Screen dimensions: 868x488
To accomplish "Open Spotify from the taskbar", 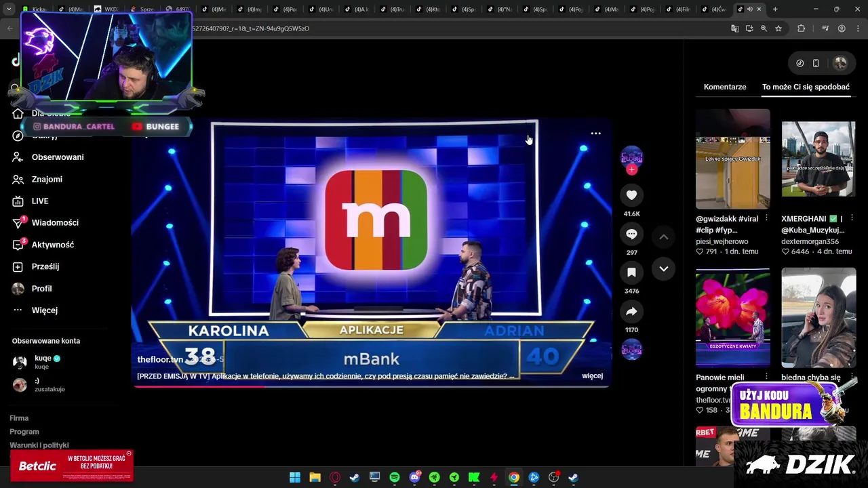I will click(x=395, y=478).
